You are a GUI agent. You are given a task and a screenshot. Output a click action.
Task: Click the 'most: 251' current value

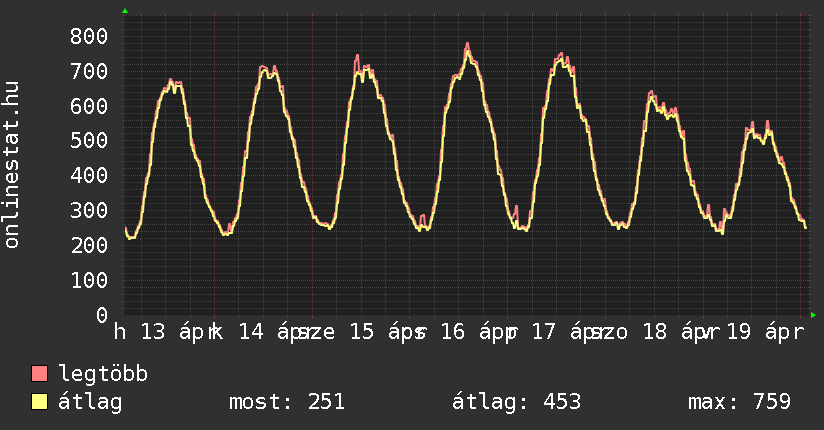[287, 402]
